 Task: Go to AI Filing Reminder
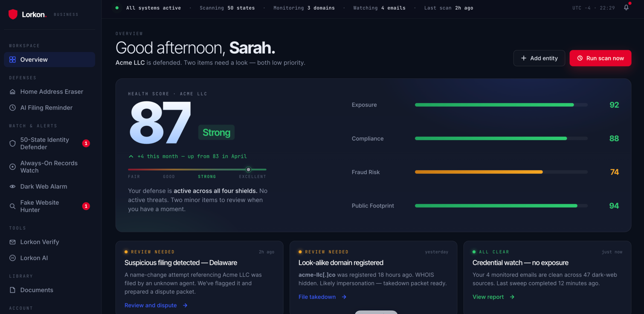pyautogui.click(x=50, y=108)
